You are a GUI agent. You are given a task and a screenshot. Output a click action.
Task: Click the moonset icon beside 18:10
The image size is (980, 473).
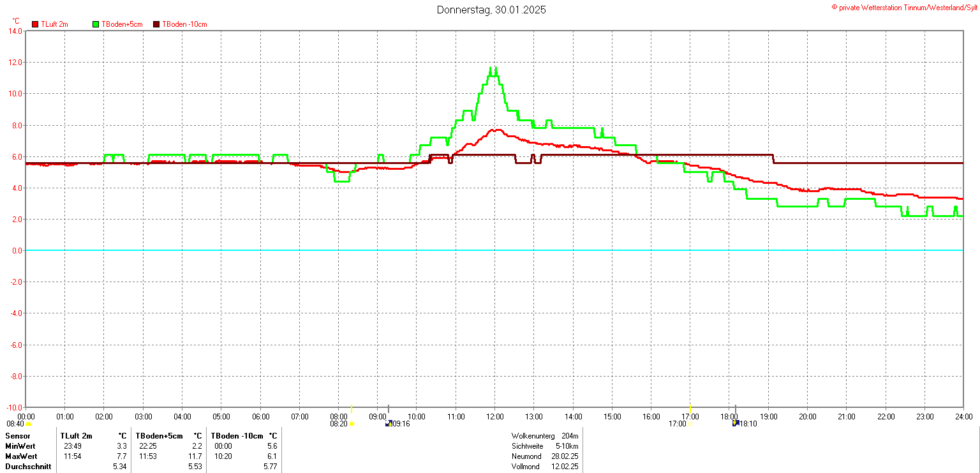pos(735,424)
